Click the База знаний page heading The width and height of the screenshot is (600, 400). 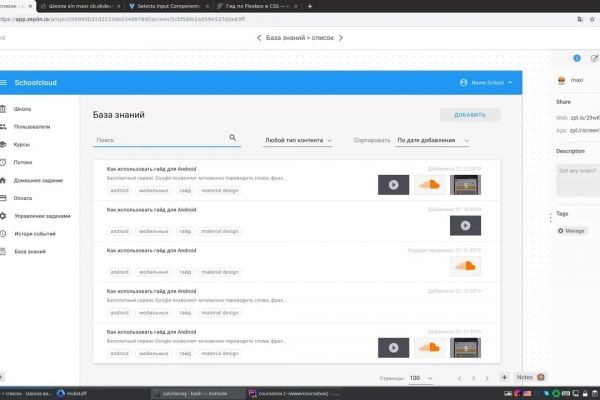click(x=119, y=115)
